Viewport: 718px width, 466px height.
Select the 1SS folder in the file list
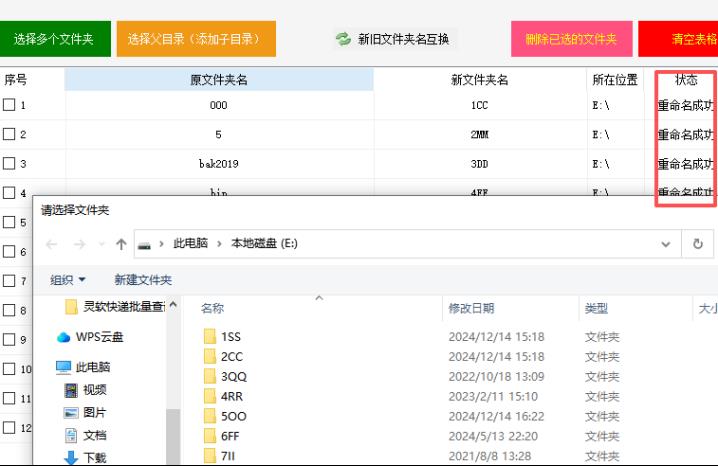[231, 337]
